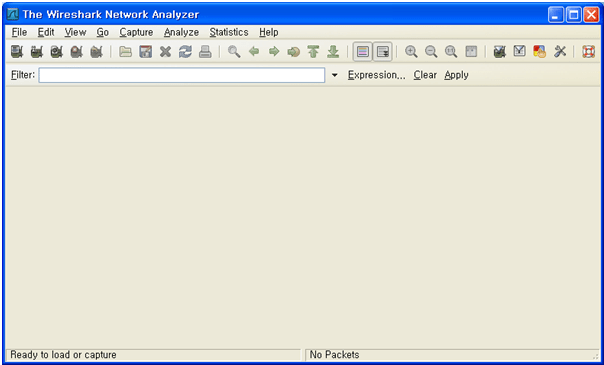The image size is (604, 365).
Task: Restart the running capture icon
Action: (x=96, y=52)
